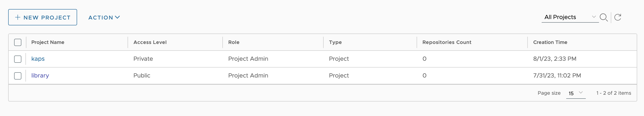
Task: Check the library project row
Action: tap(18, 76)
